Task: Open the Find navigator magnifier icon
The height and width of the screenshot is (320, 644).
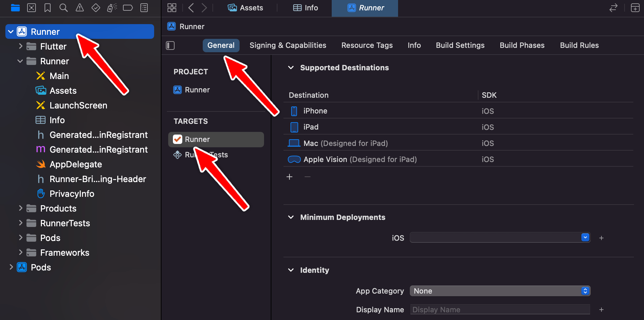Action: point(63,8)
